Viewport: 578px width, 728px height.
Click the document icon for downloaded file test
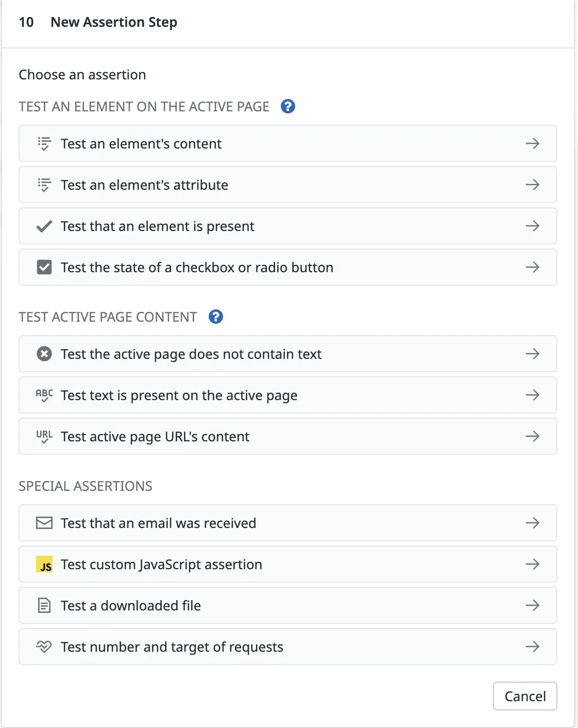click(x=44, y=605)
